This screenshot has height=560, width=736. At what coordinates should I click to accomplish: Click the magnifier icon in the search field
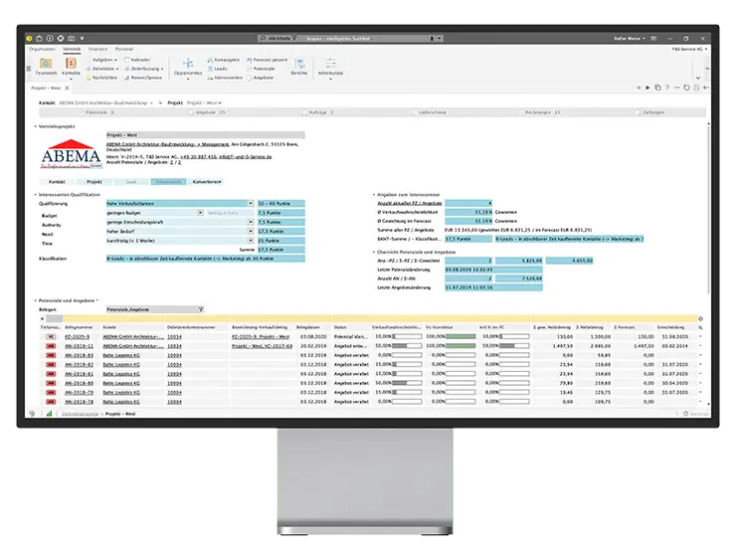263,38
